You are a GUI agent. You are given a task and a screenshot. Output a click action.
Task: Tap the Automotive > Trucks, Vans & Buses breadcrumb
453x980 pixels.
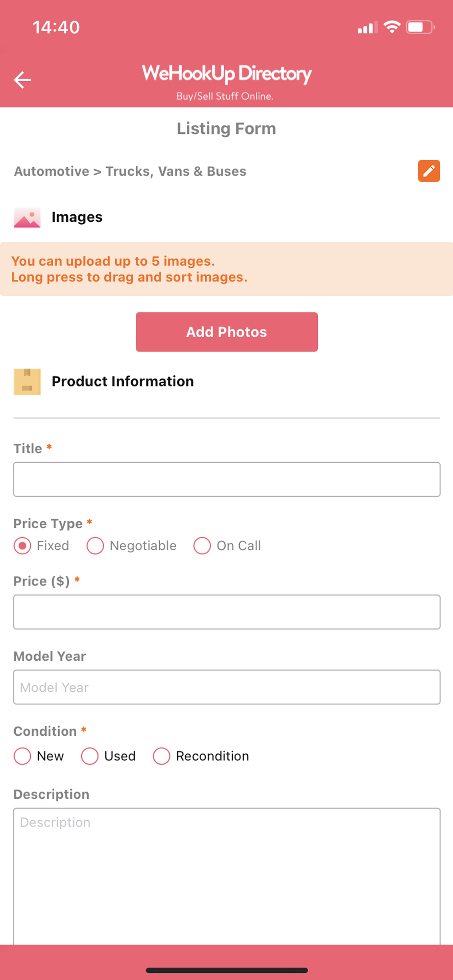click(x=130, y=171)
